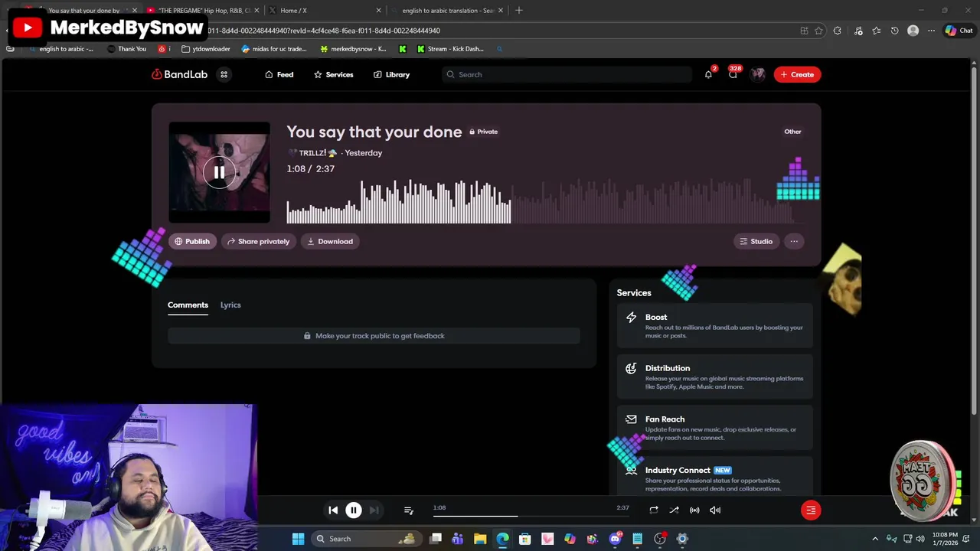Open the clock showing 10:08 PM
The width and height of the screenshot is (980, 551).
(945, 539)
